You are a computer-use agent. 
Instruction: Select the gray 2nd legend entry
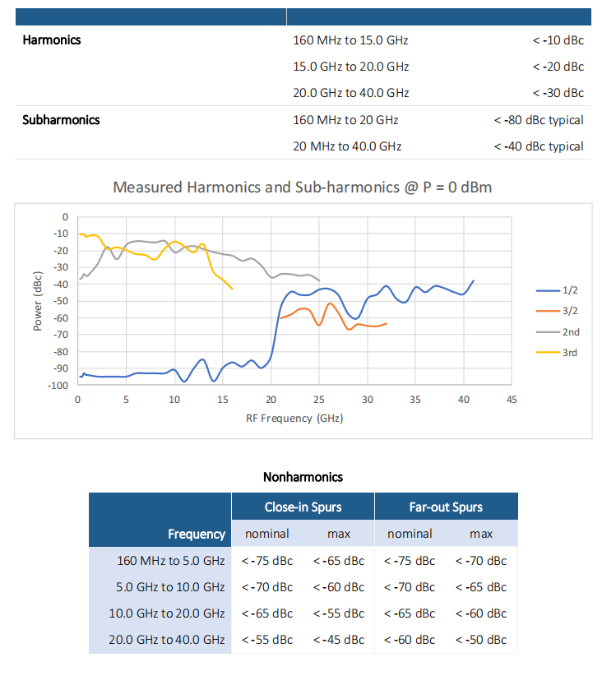click(558, 332)
